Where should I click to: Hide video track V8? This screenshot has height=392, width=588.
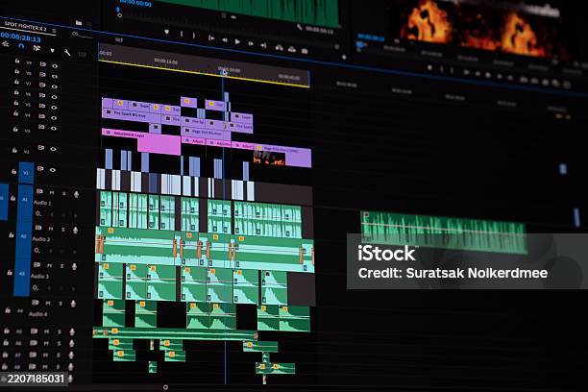(x=55, y=76)
